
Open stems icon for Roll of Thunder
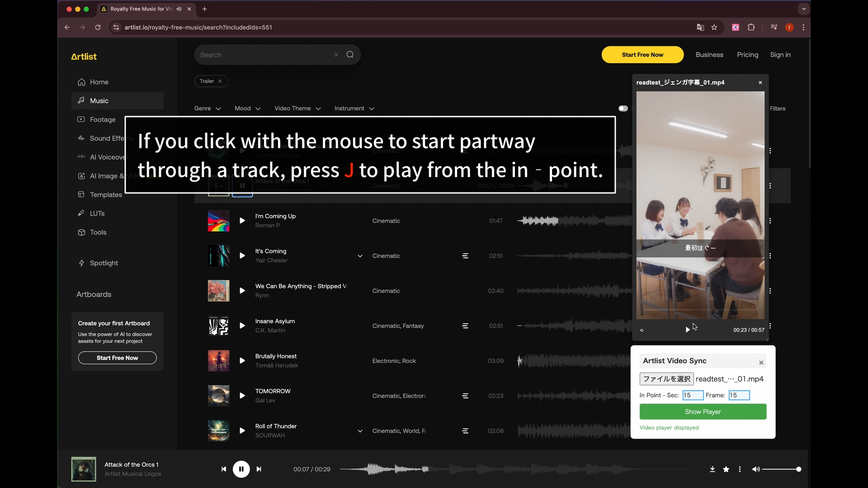(x=465, y=431)
